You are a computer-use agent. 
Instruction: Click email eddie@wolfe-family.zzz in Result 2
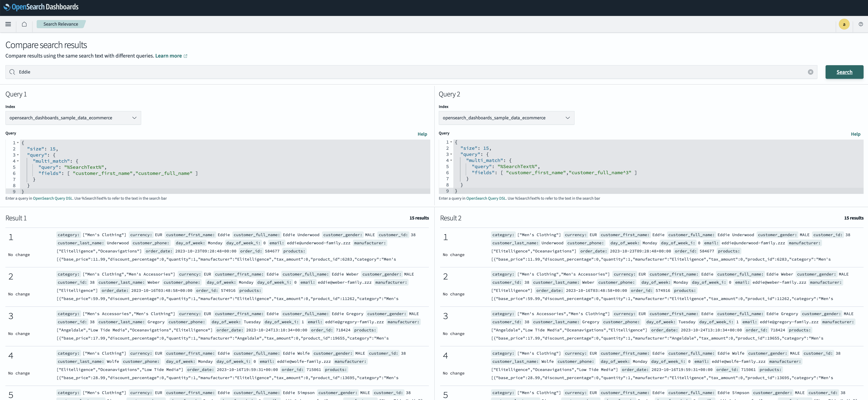coord(739,362)
